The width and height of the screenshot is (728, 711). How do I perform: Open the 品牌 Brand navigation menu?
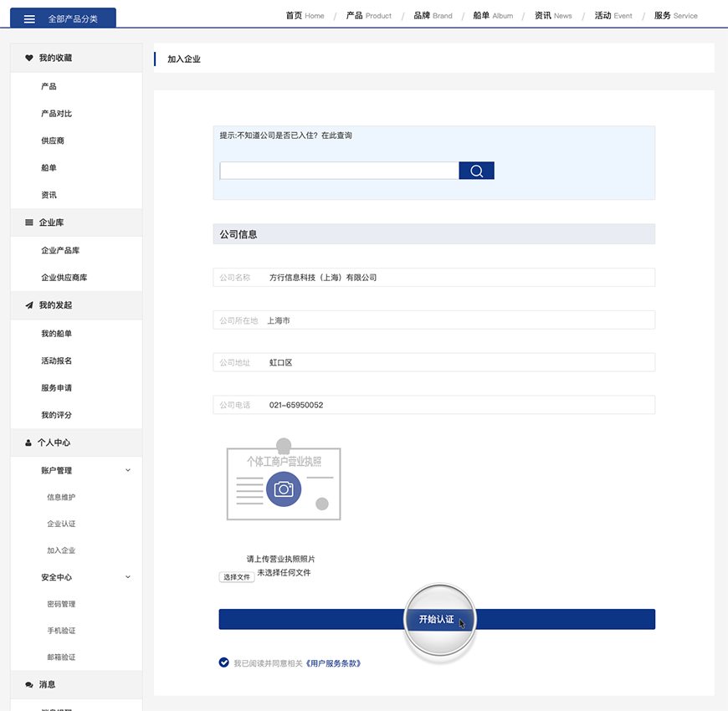pyautogui.click(x=433, y=15)
